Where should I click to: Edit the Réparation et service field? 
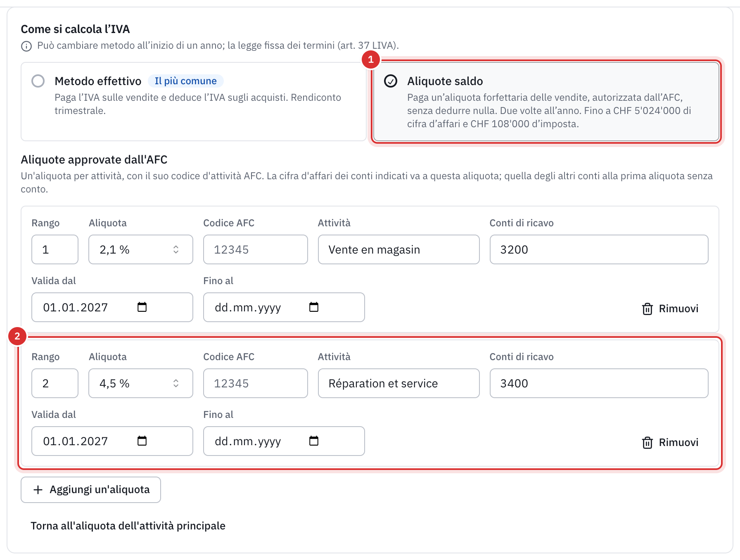(x=398, y=383)
